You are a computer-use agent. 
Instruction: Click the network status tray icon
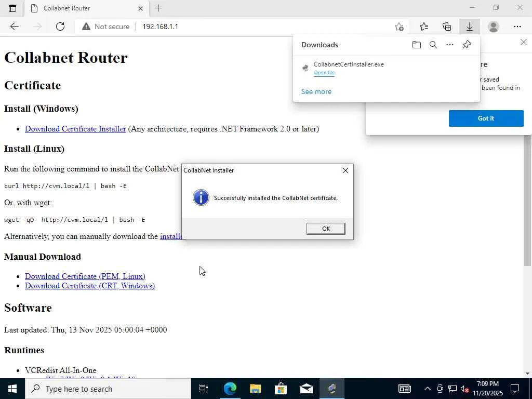coord(453,389)
